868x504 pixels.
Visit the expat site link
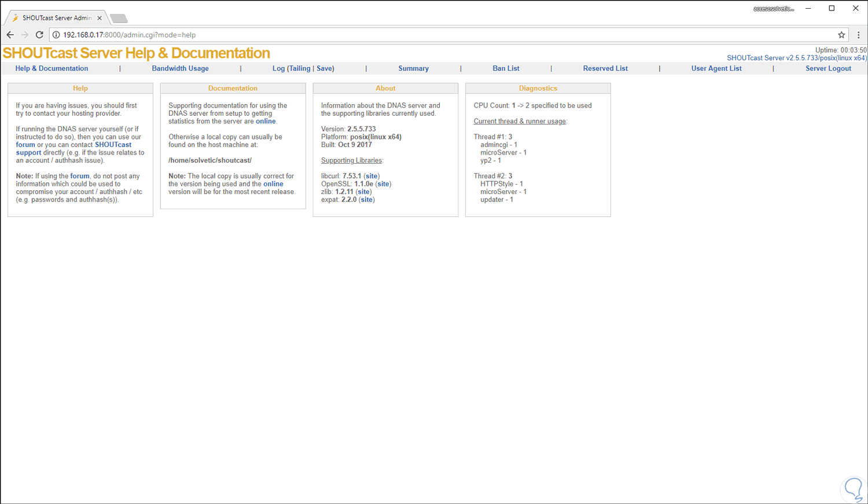tap(367, 200)
